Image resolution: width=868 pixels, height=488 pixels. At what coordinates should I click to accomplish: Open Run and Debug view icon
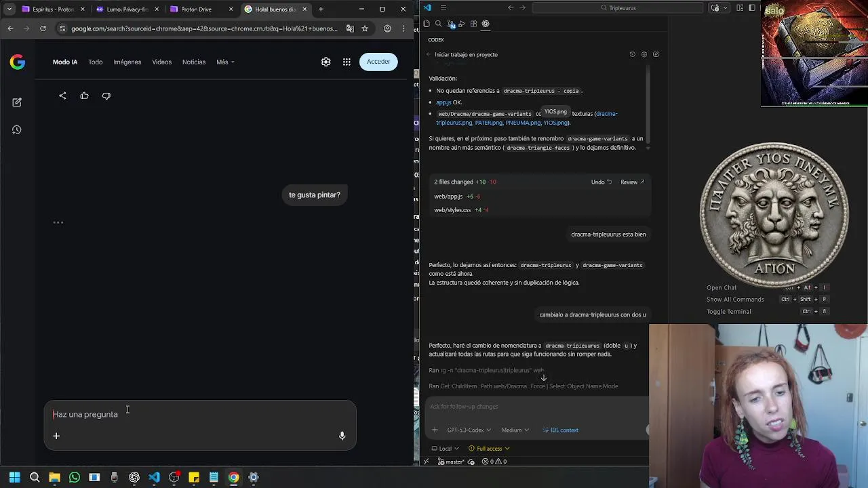(462, 24)
